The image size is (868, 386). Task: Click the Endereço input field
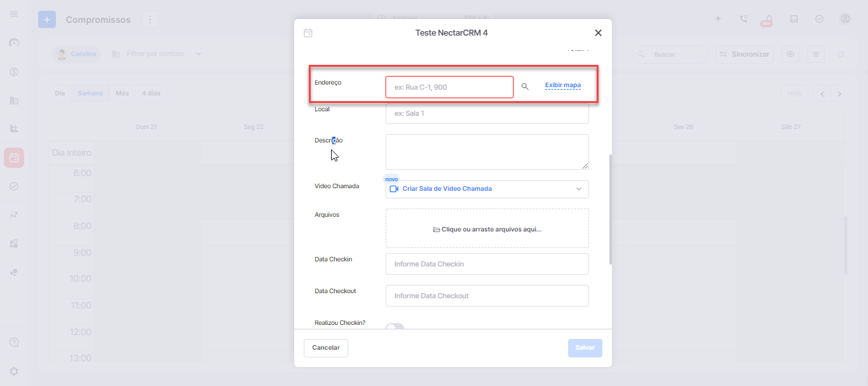449,87
